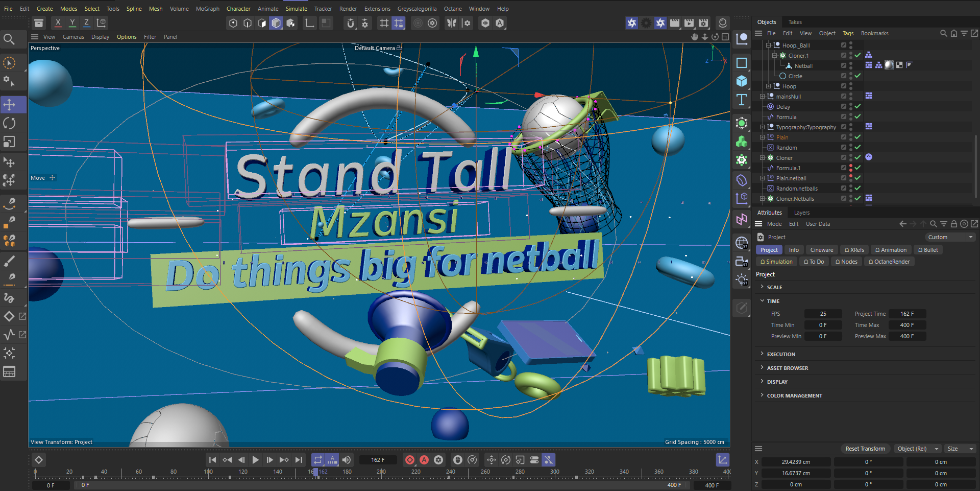Open the Custom layout dropdown
Image resolution: width=980 pixels, height=491 pixels.
(x=950, y=237)
